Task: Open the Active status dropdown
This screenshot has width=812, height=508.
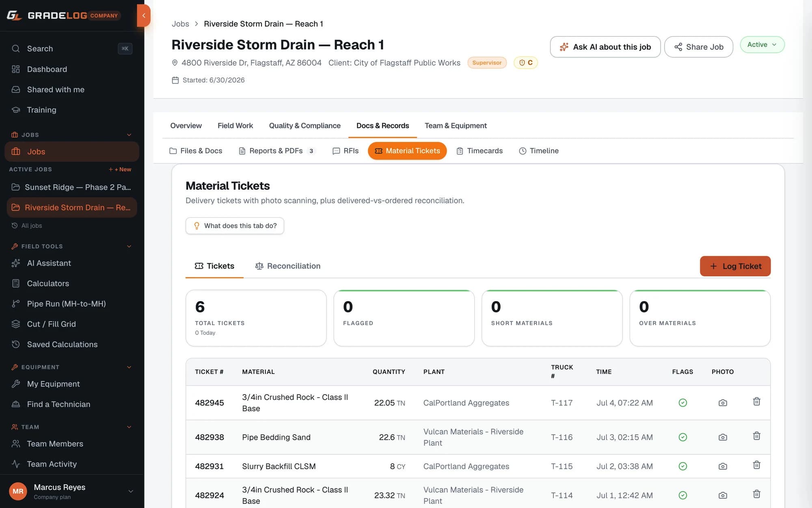Action: click(762, 44)
